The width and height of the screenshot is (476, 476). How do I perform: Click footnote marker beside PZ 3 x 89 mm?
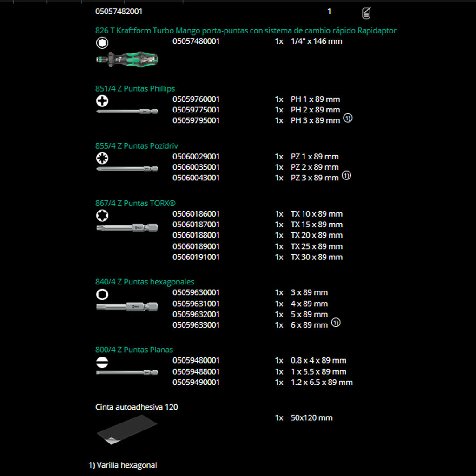tap(346, 175)
